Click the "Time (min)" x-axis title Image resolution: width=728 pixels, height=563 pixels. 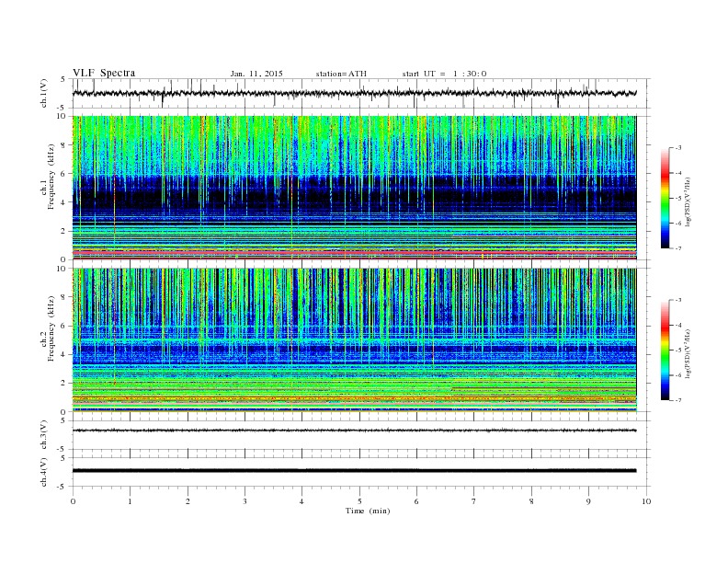368,511
